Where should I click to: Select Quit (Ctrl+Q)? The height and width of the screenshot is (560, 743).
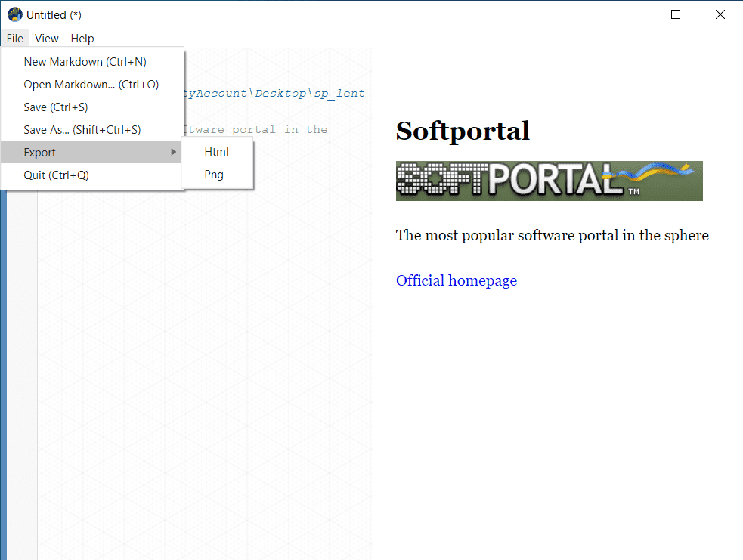click(x=92, y=175)
